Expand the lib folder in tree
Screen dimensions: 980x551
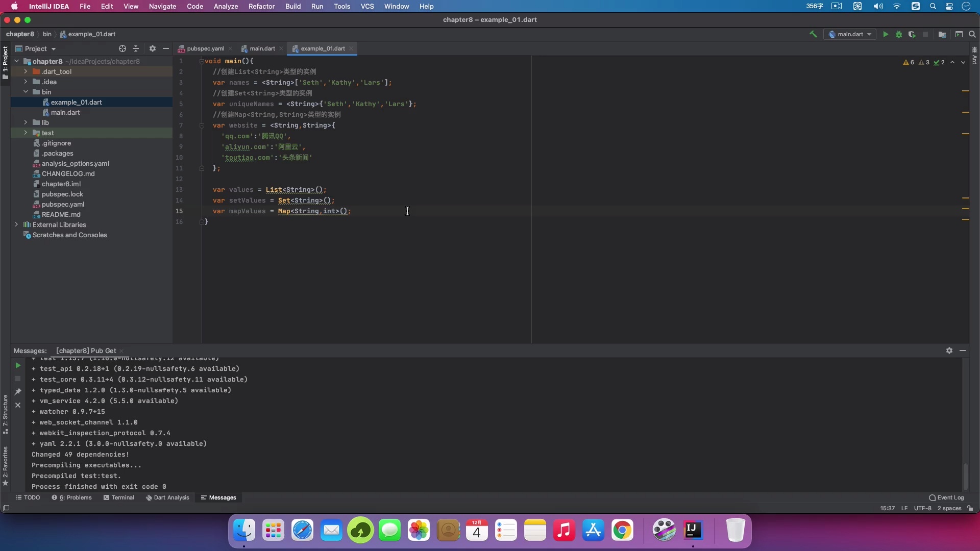[26, 122]
